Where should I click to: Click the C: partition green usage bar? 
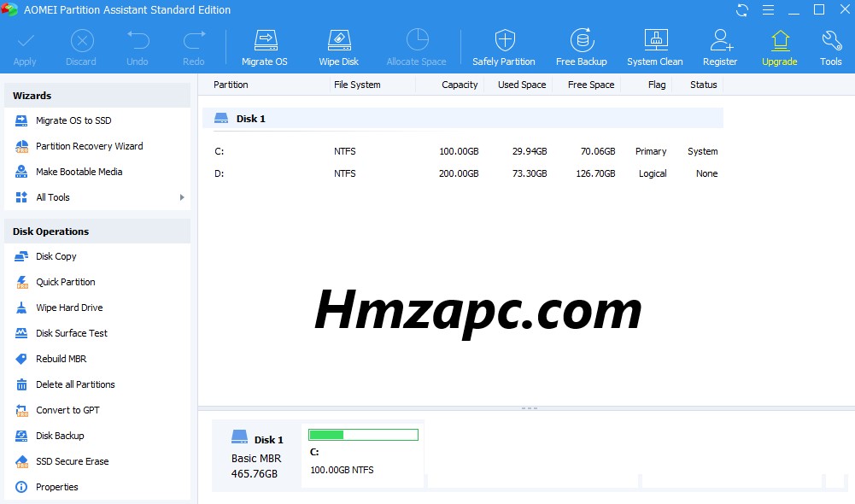[x=363, y=435]
